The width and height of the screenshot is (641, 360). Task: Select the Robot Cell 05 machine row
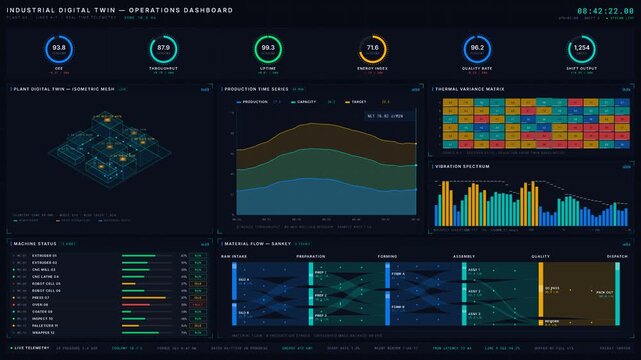[x=109, y=284]
